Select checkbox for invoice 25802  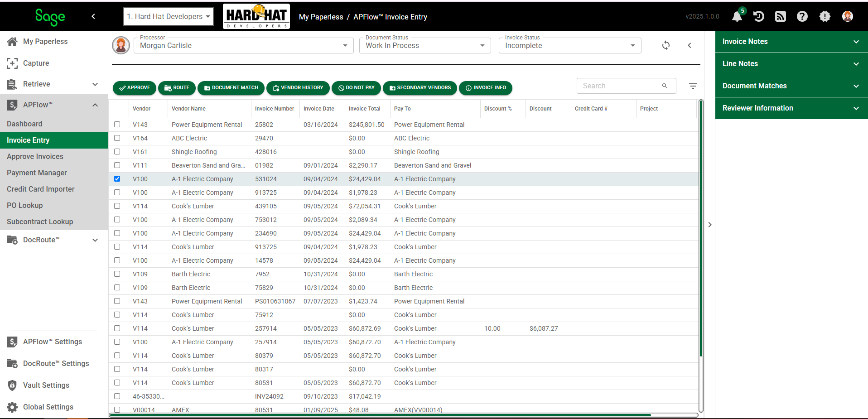(x=117, y=124)
